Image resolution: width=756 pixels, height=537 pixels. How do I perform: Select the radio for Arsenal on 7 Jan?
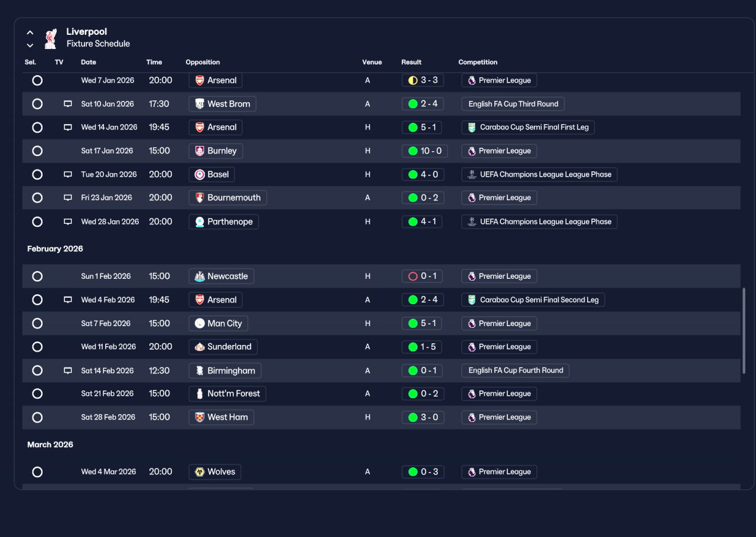pyautogui.click(x=37, y=80)
